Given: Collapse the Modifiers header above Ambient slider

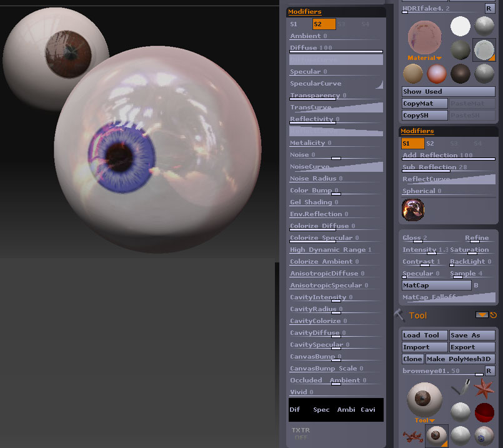Looking at the screenshot, I should coord(304,11).
